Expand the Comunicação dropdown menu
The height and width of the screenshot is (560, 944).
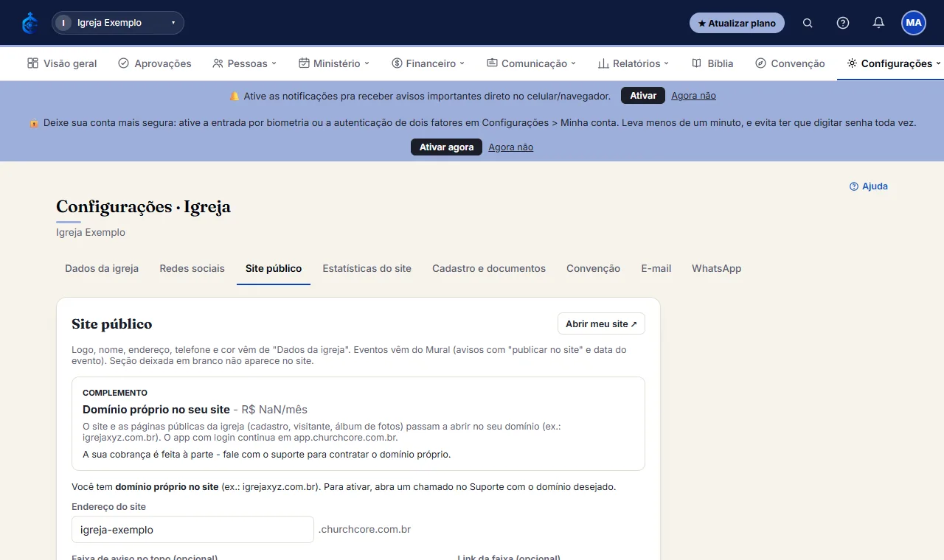(x=531, y=63)
